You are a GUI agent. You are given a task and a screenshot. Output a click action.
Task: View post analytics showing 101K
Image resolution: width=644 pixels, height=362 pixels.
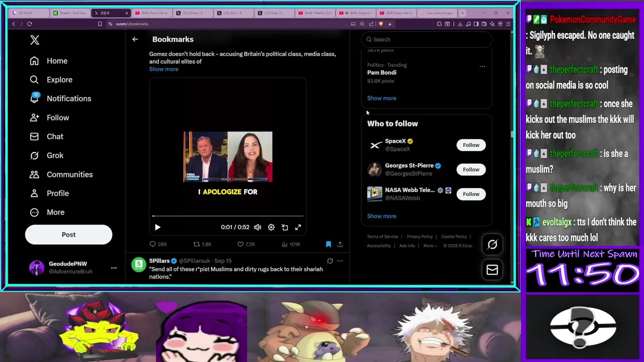tap(290, 244)
